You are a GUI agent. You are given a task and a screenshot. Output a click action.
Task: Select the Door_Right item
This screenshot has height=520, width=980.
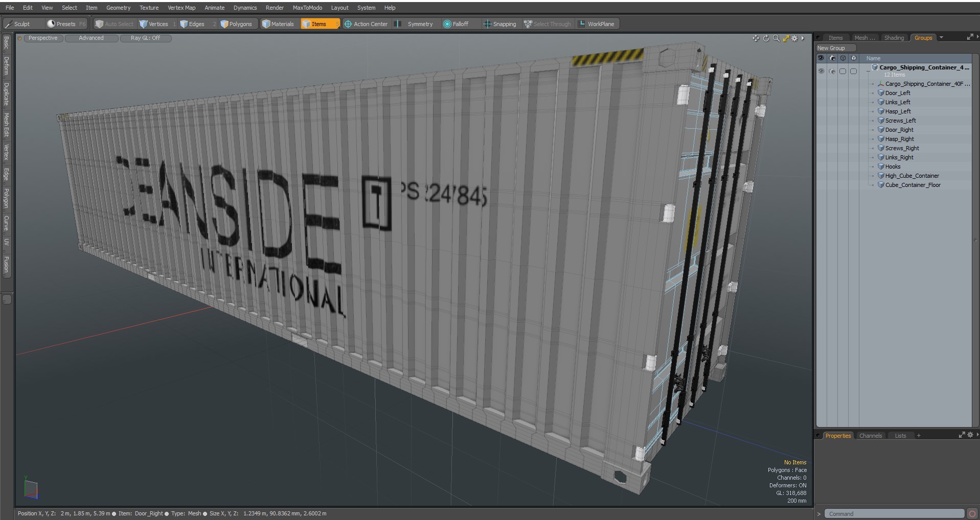(x=899, y=130)
